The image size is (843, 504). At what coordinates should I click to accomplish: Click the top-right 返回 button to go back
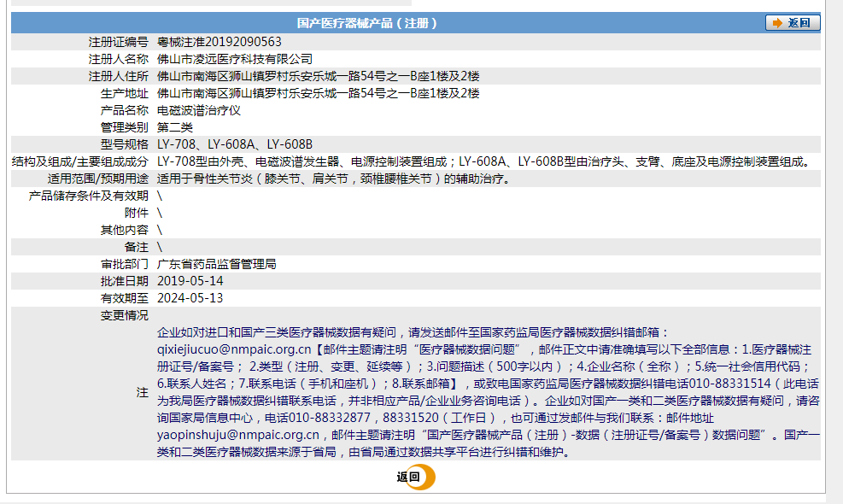(792, 21)
